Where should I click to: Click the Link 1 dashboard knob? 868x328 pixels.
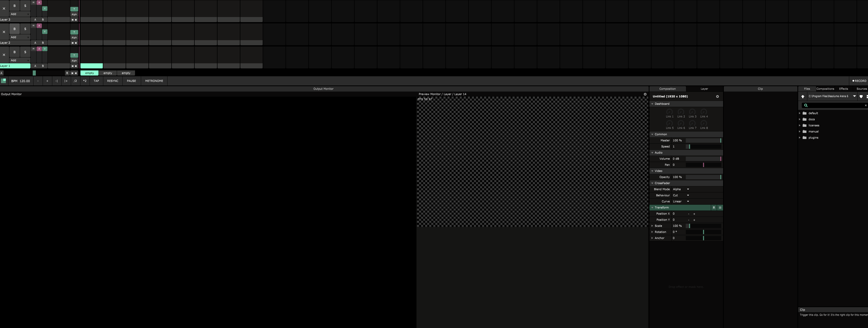(x=670, y=112)
